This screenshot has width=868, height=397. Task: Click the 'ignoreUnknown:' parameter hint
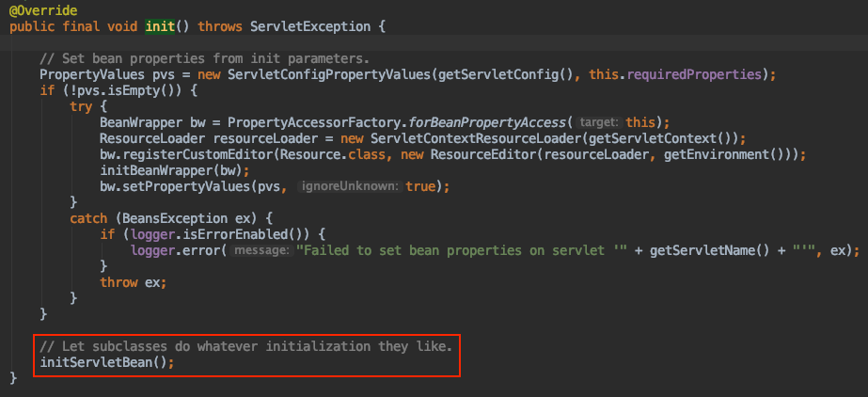350,187
